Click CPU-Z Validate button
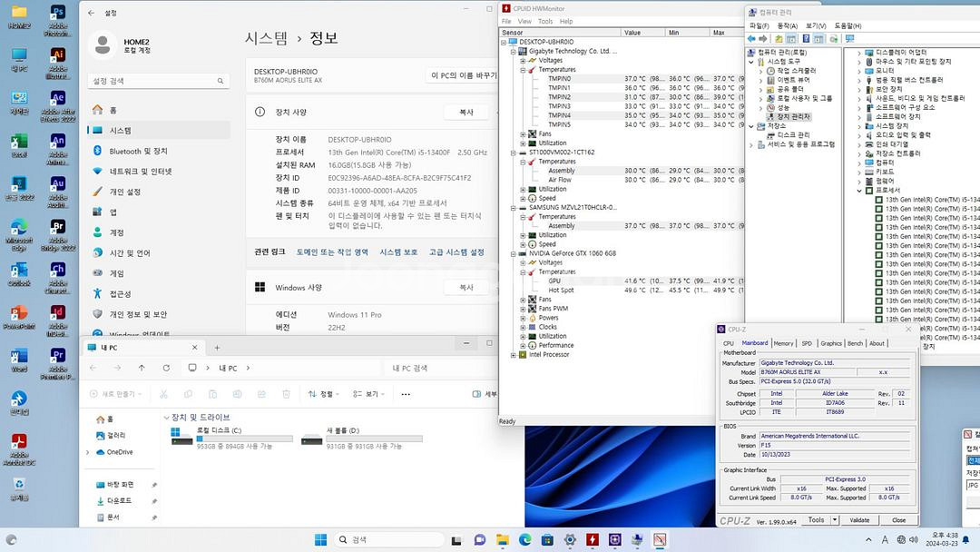 pos(859,520)
